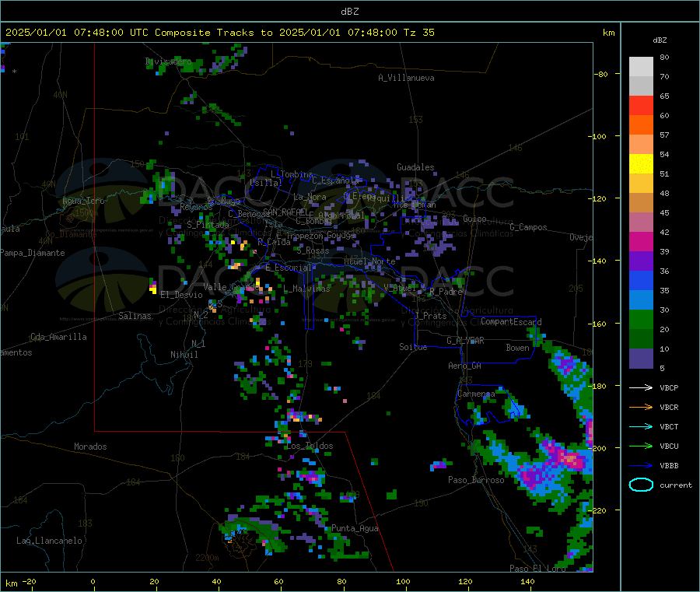Click the Carmensa location label
Image resolution: width=700 pixels, height=592 pixels.
point(476,394)
